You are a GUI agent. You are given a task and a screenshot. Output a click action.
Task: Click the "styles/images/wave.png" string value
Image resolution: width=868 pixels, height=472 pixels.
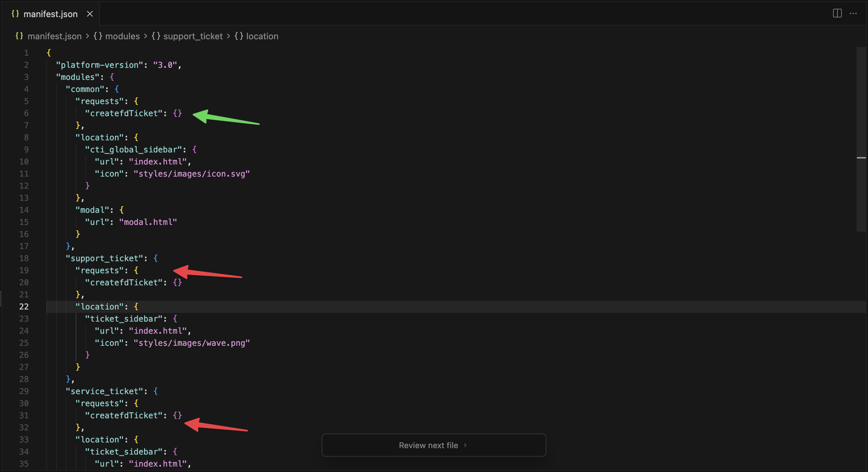click(x=191, y=343)
